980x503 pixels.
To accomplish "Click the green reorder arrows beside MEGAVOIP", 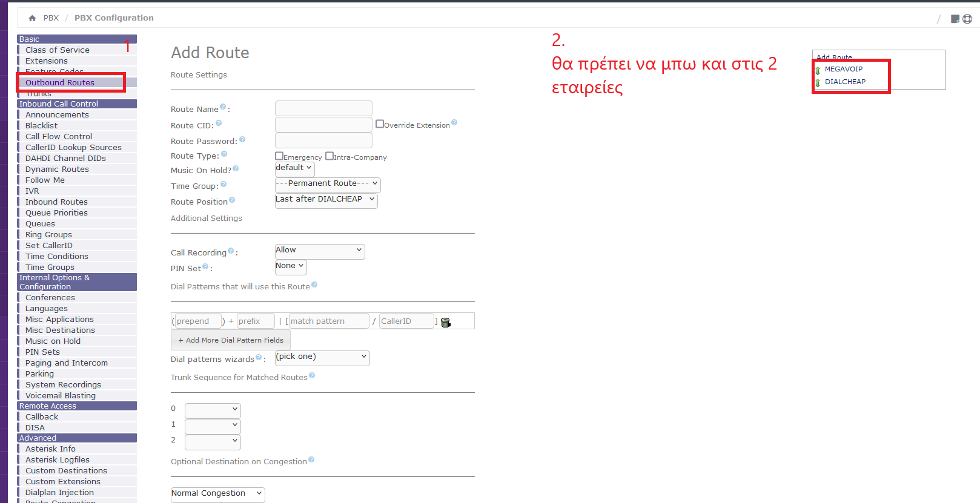I will tap(818, 70).
